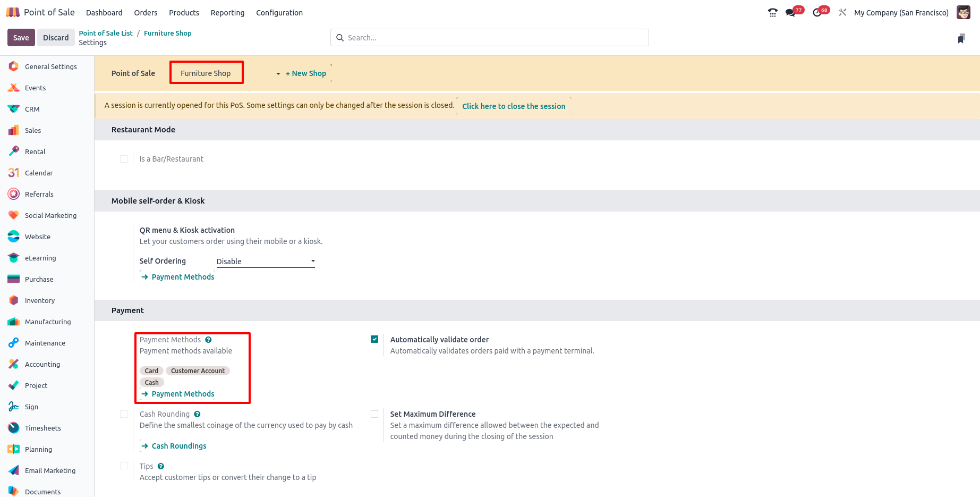
Task: Open the activities clock icon with 68 badge
Action: pos(817,12)
